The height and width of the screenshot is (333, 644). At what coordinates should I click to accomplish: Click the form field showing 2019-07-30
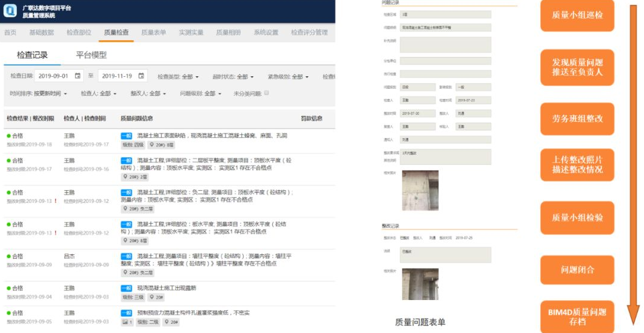click(x=418, y=113)
